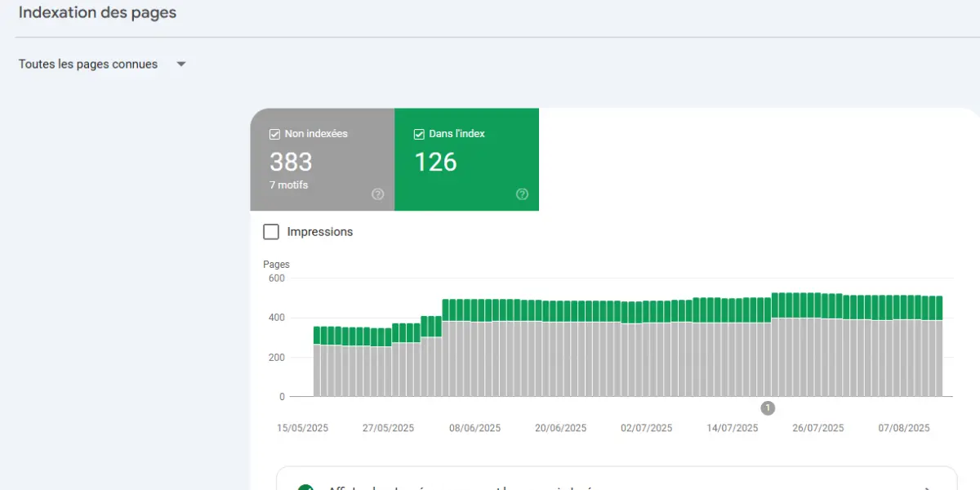Open the "Toutes les pages connues" filter dropdown
This screenshot has width=980, height=490.
87,64
